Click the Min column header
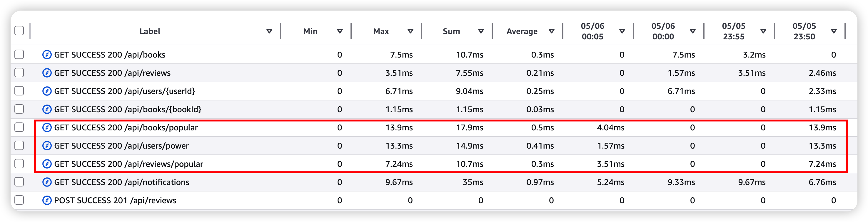 point(310,31)
